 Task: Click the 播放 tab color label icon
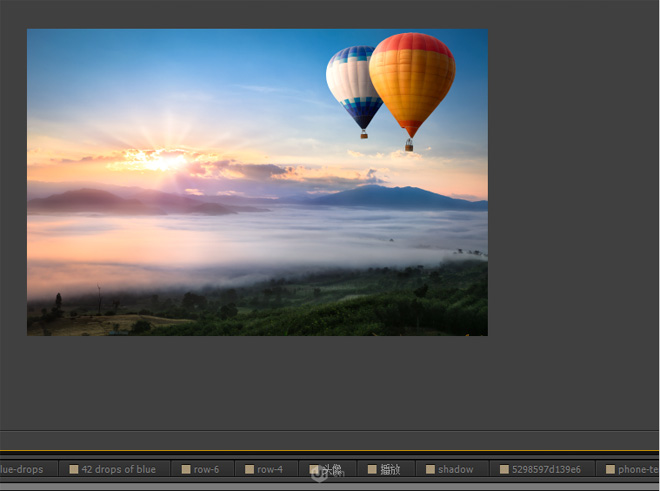point(372,469)
